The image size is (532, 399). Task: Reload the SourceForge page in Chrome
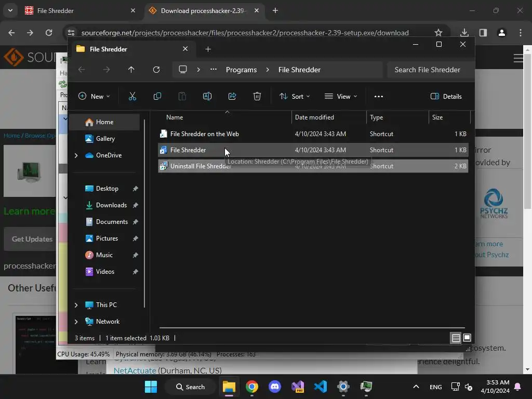pos(49,33)
